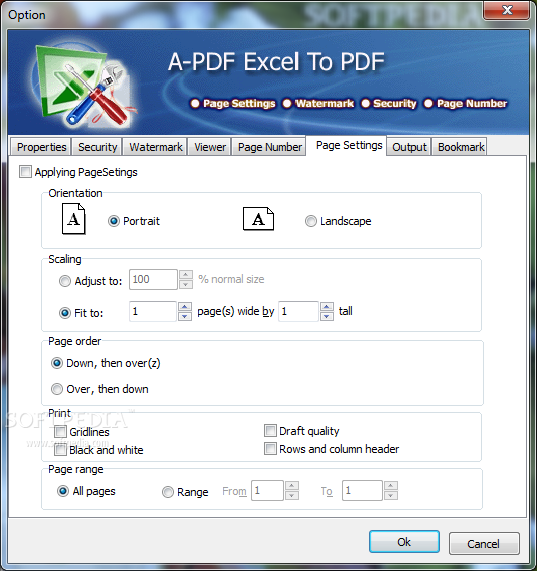Click the From page number field
The height and width of the screenshot is (571, 537).
pos(268,491)
